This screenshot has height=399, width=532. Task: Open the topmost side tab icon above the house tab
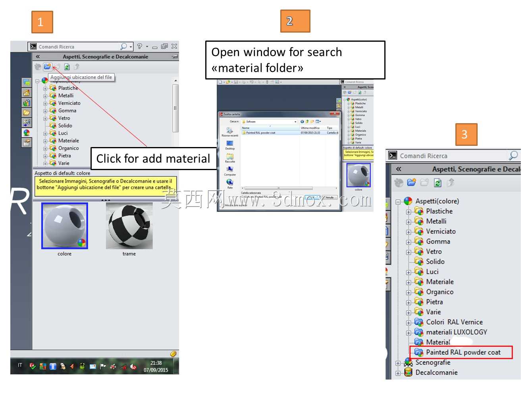tap(27, 83)
